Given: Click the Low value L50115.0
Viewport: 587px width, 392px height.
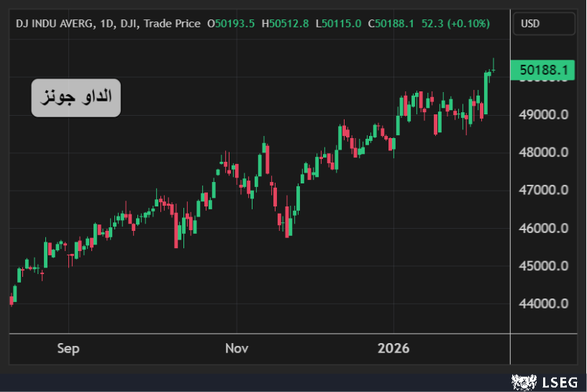Looking at the screenshot, I should pyautogui.click(x=338, y=24).
